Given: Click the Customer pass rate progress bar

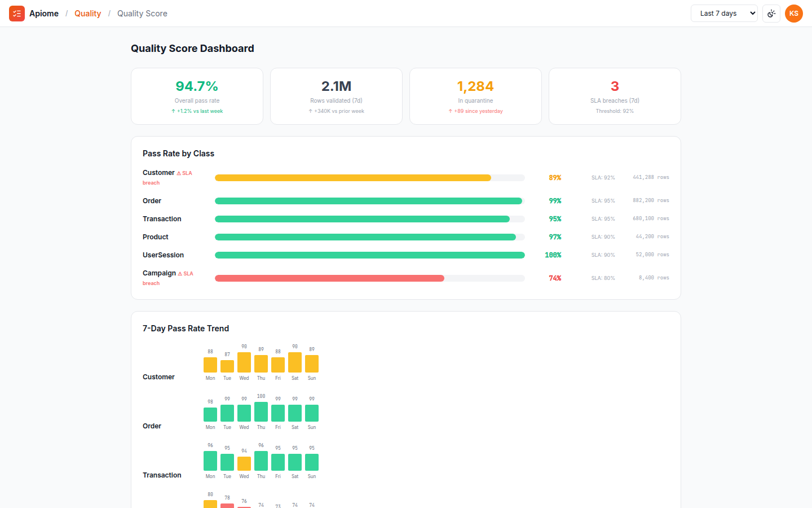Looking at the screenshot, I should pos(370,178).
